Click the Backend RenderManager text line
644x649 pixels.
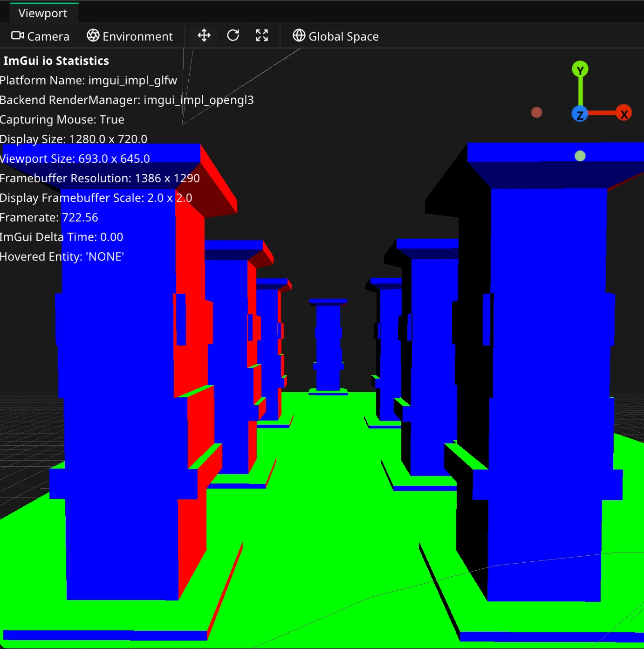[127, 100]
